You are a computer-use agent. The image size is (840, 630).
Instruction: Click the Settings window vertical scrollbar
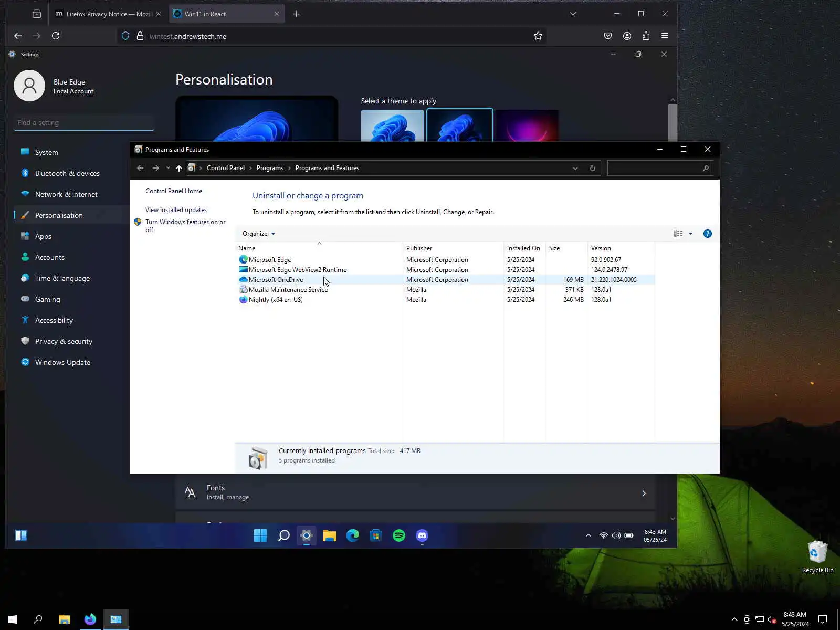[673, 122]
